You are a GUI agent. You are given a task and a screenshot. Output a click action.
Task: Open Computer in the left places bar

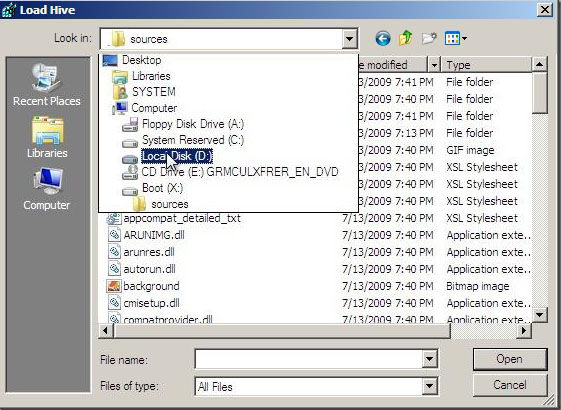pos(47,189)
